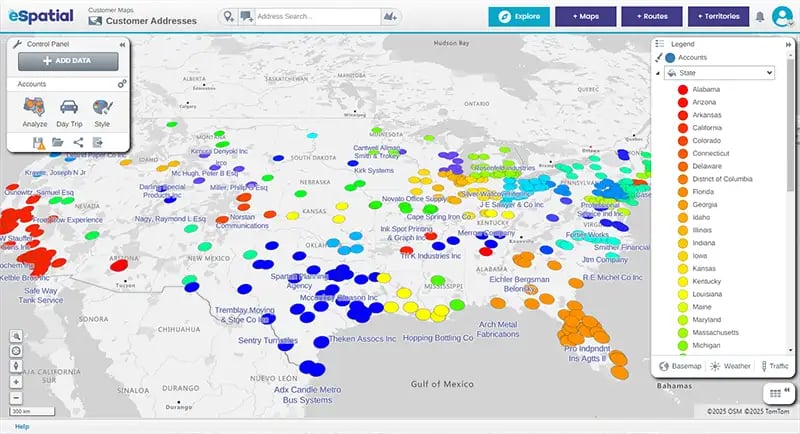Open the Basemap selector
This screenshot has width=800, height=434.
pyautogui.click(x=680, y=366)
